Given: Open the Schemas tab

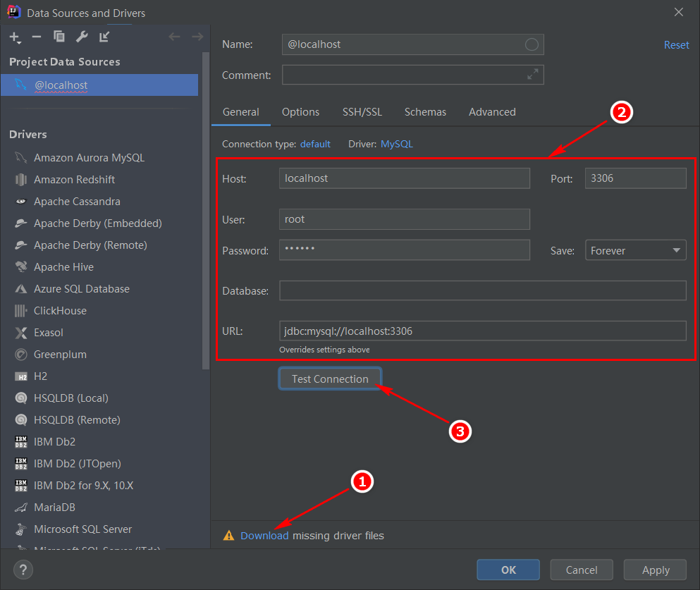Looking at the screenshot, I should [425, 112].
